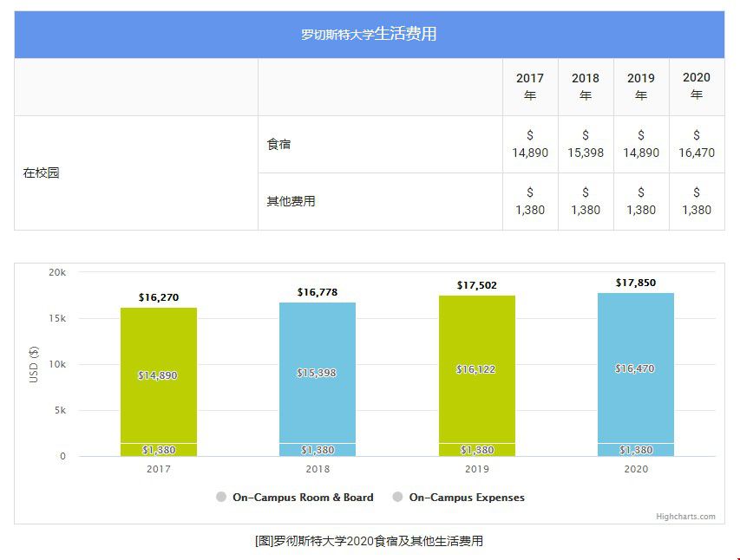Click the 2017 room and board bar segment

159,375
